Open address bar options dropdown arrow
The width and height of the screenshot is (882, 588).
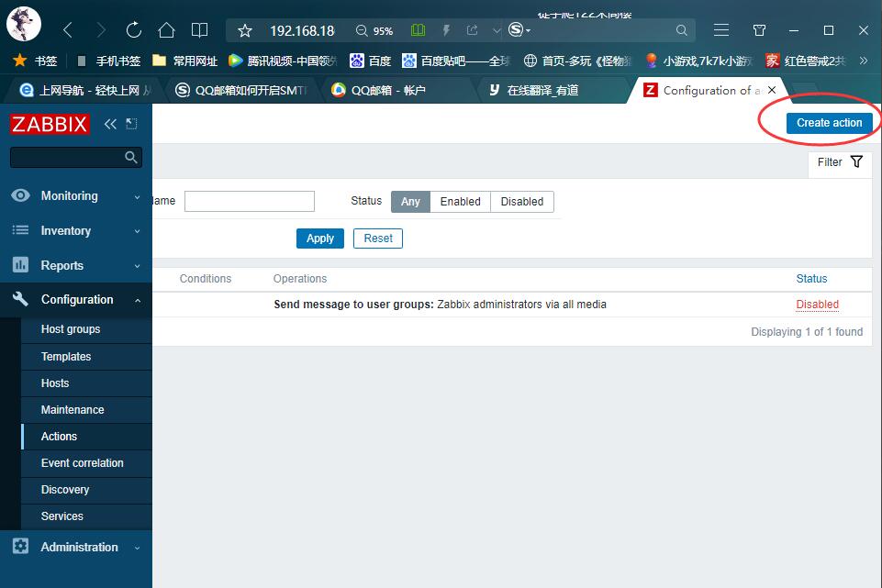pos(497,31)
